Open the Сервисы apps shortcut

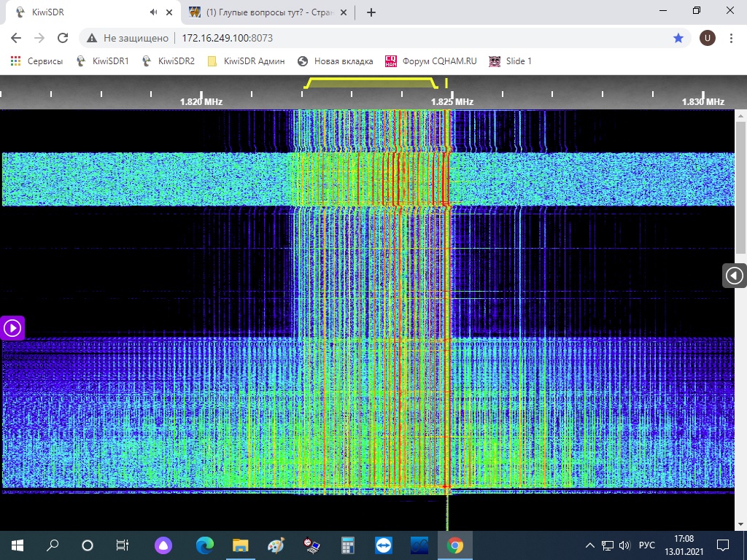coord(36,61)
